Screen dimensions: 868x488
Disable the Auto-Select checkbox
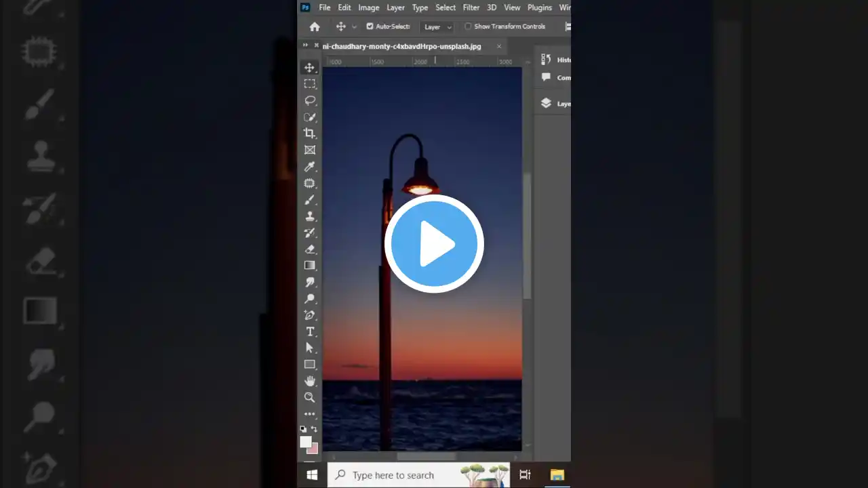point(370,26)
